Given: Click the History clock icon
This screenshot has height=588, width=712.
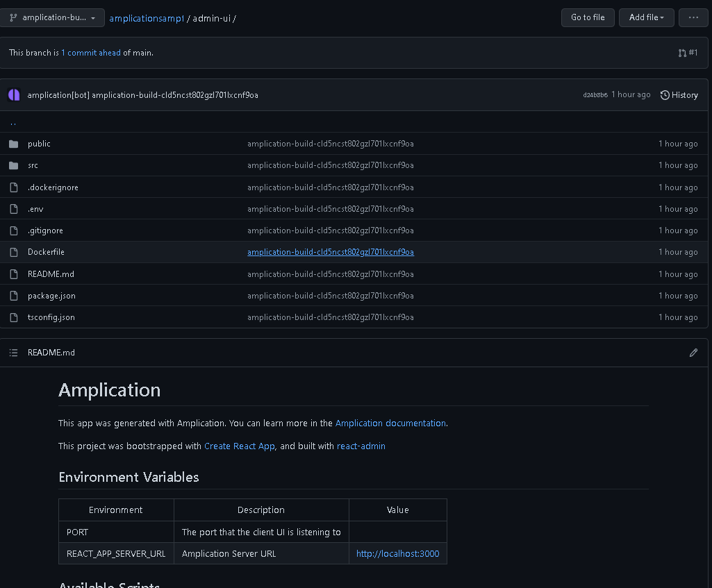Looking at the screenshot, I should click(x=665, y=95).
